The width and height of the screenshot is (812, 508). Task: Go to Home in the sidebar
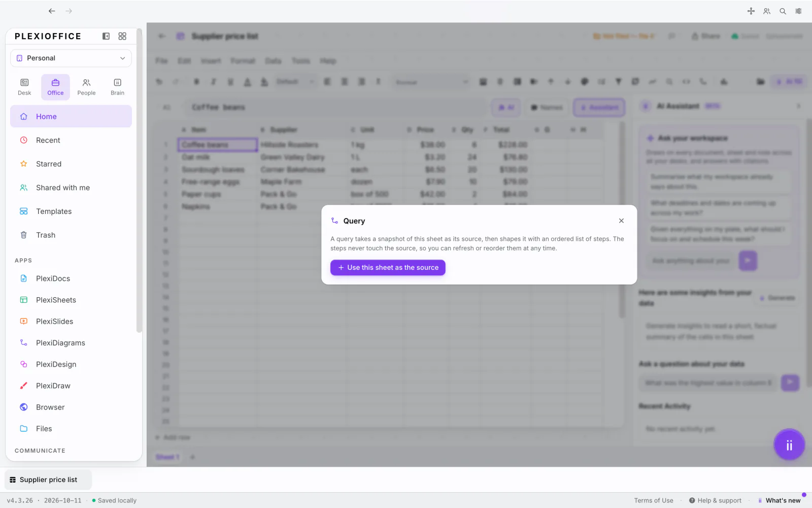(71, 116)
